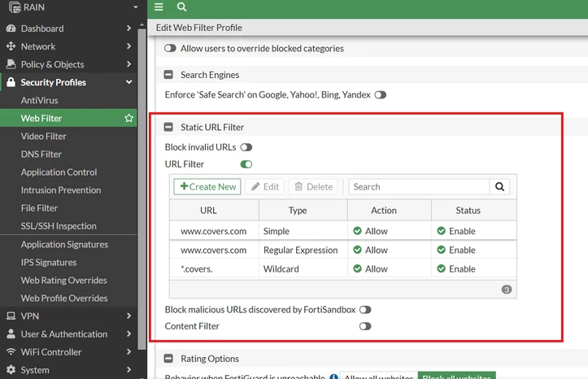The width and height of the screenshot is (588, 379).
Task: Disable the URL Filter switch
Action: (246, 164)
